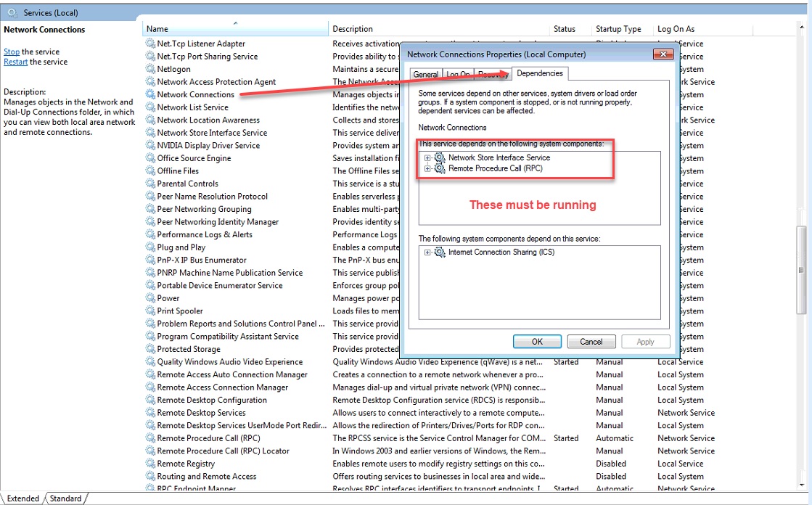Click the Apply button in the properties dialog
Image resolution: width=812 pixels, height=505 pixels.
(645, 342)
